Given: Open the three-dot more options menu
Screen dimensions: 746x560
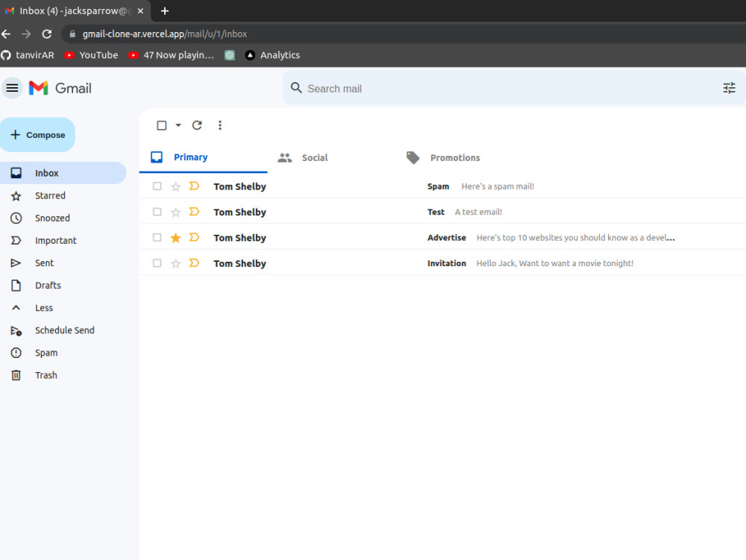Looking at the screenshot, I should (x=220, y=125).
